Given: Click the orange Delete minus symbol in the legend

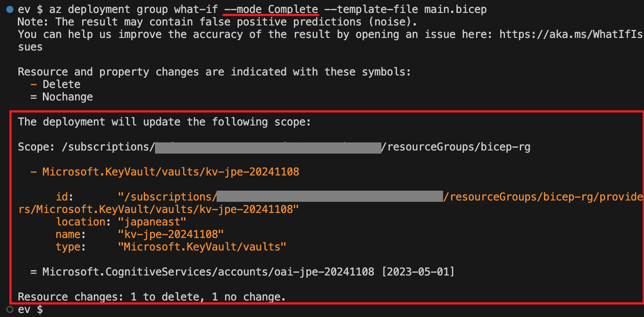Looking at the screenshot, I should click(x=34, y=84).
